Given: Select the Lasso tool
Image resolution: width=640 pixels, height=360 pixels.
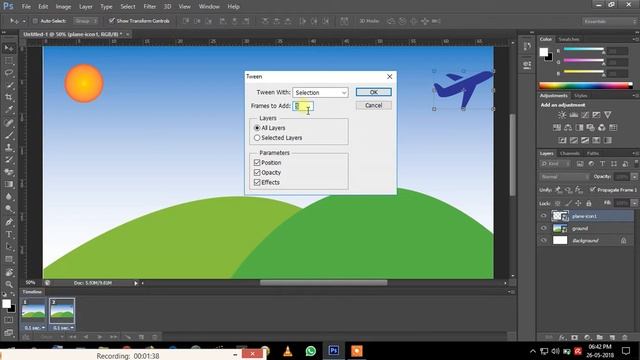Looking at the screenshot, I should [9, 73].
